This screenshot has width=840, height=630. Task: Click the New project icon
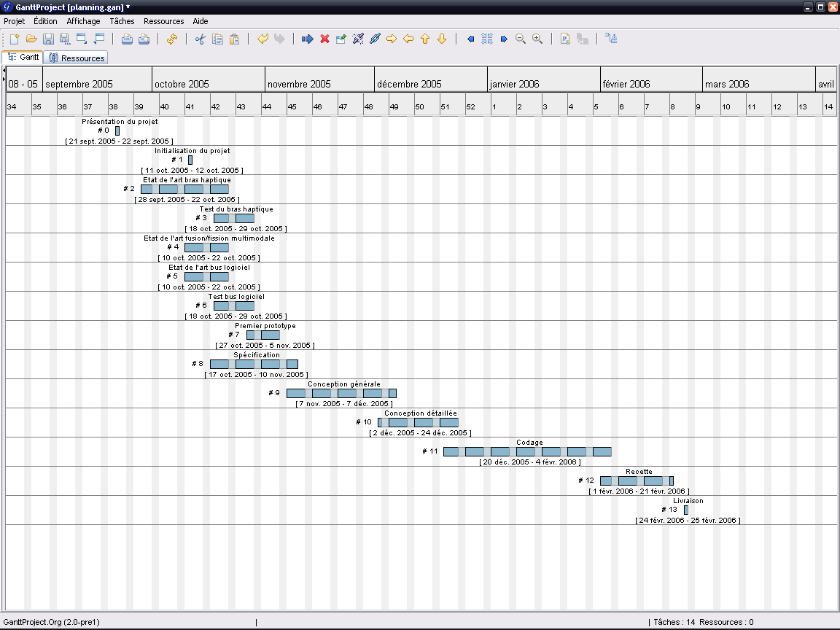point(15,39)
